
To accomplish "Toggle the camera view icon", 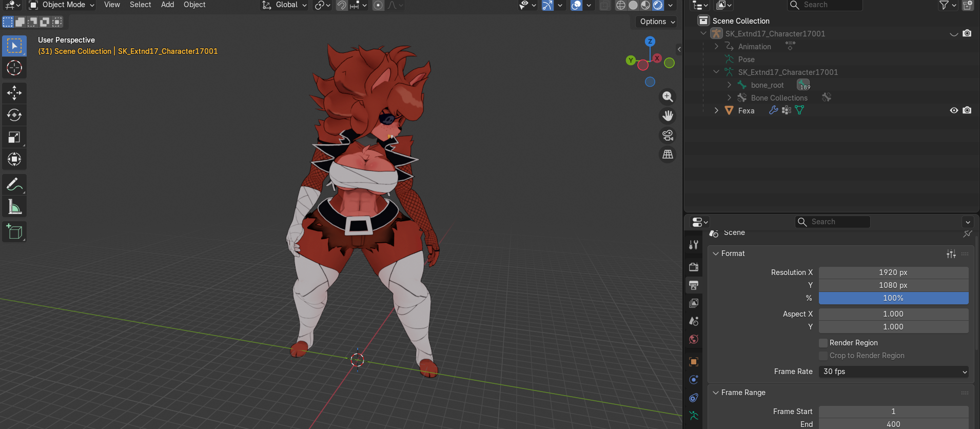I will click(x=668, y=135).
